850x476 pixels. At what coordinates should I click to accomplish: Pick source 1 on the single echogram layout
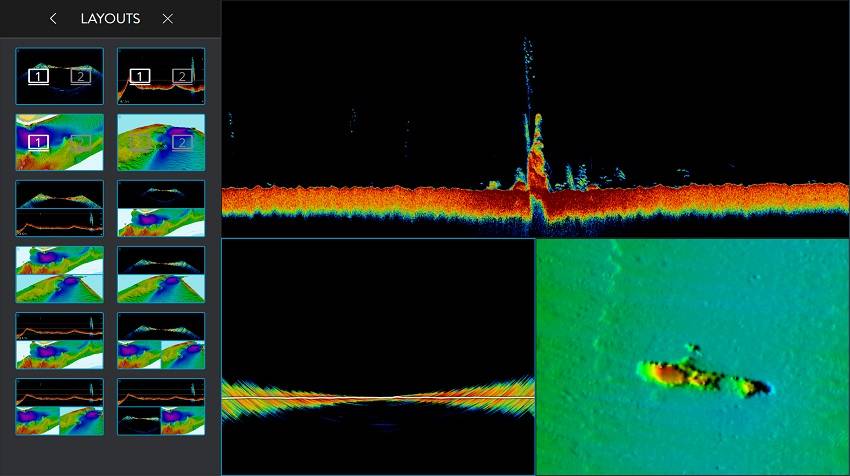coord(140,76)
